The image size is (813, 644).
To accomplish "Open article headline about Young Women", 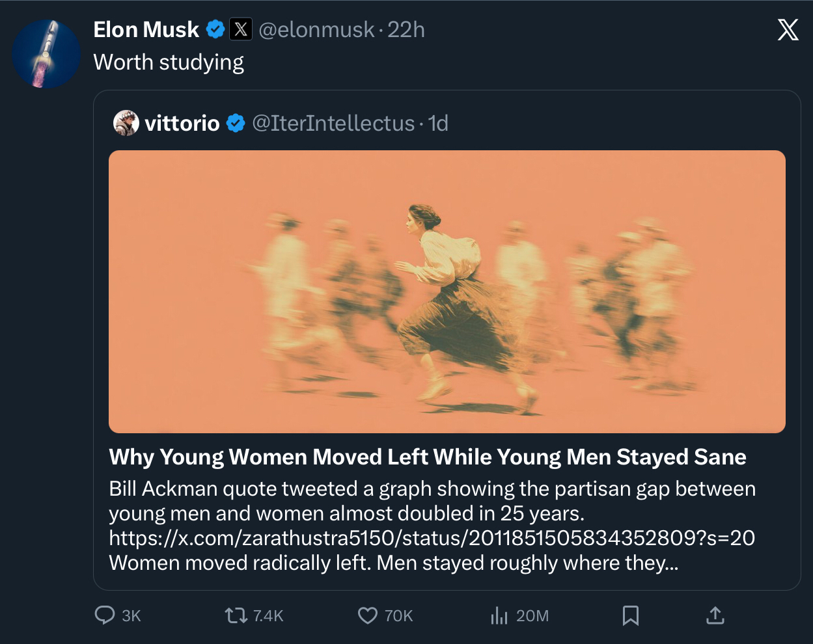I will [x=428, y=457].
